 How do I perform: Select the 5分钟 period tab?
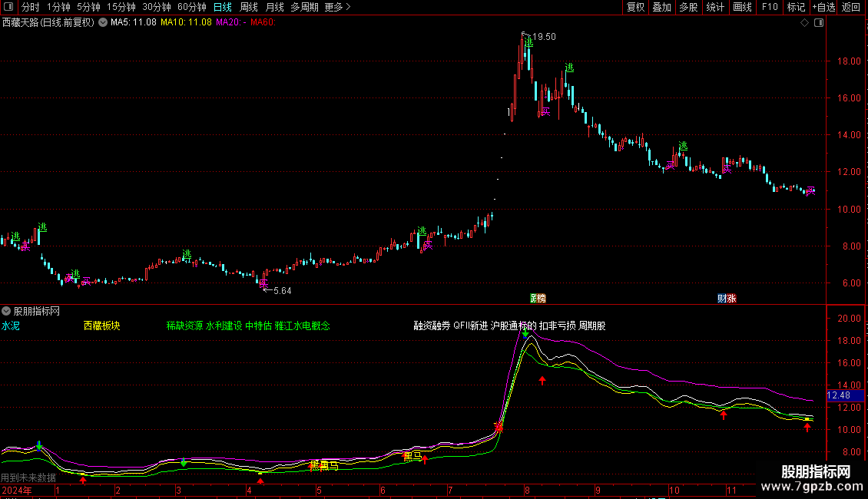[x=88, y=7]
